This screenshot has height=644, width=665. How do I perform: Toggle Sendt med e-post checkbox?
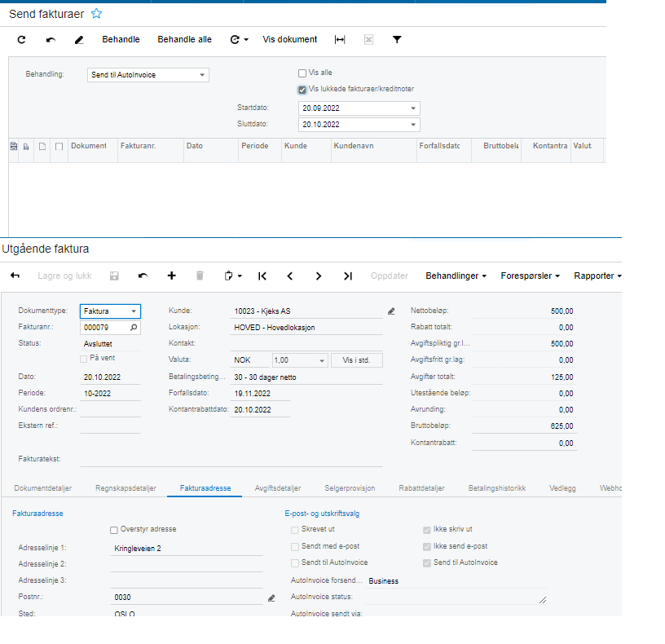coord(295,547)
